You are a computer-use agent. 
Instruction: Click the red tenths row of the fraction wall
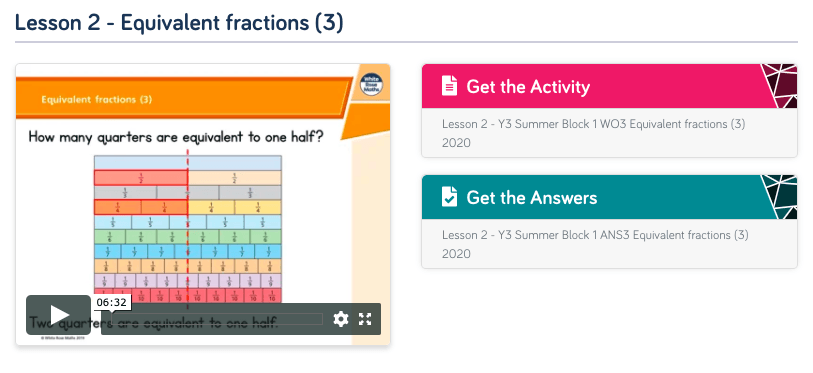[188, 296]
